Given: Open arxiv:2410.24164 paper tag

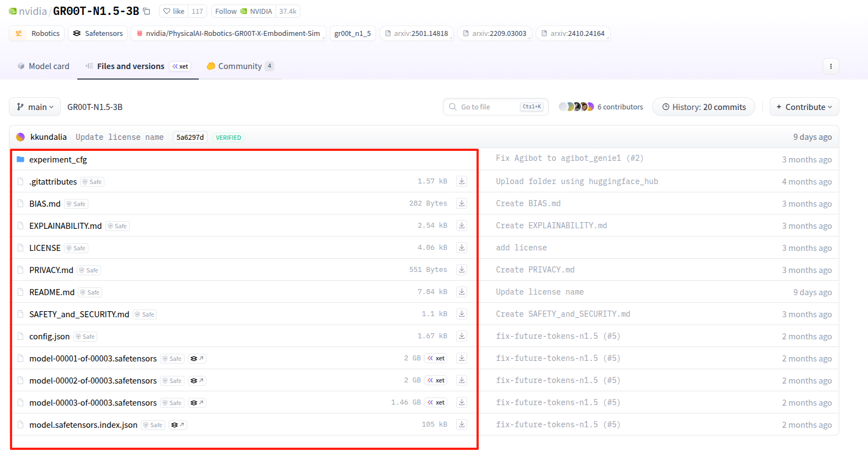Looking at the screenshot, I should 573,33.
